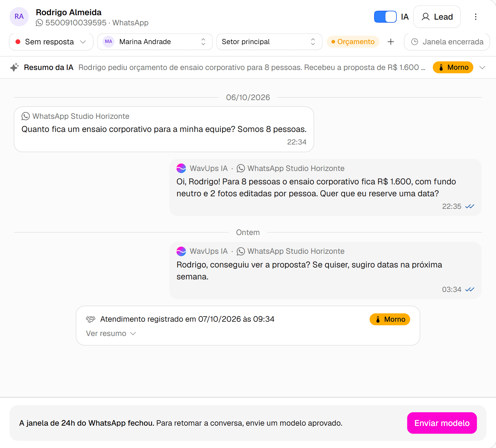Open the three-dot more options menu
This screenshot has height=448, width=496.
click(476, 17)
